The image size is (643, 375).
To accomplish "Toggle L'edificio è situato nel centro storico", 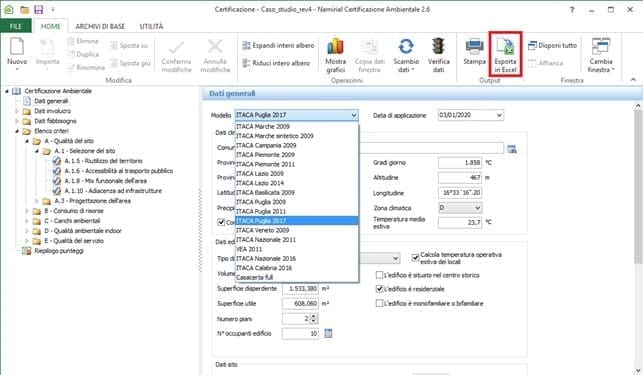I will pos(379,275).
